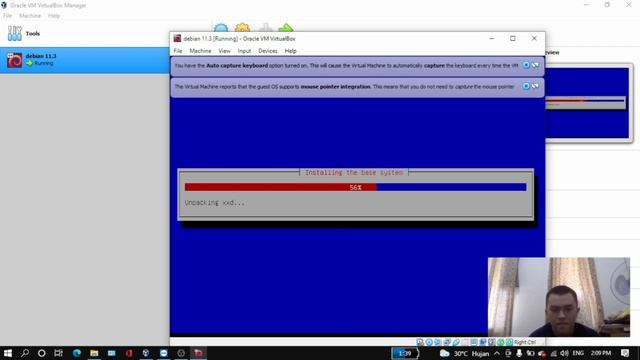Select Tools in VirtualBox Manager sidebar

[x=84, y=33]
